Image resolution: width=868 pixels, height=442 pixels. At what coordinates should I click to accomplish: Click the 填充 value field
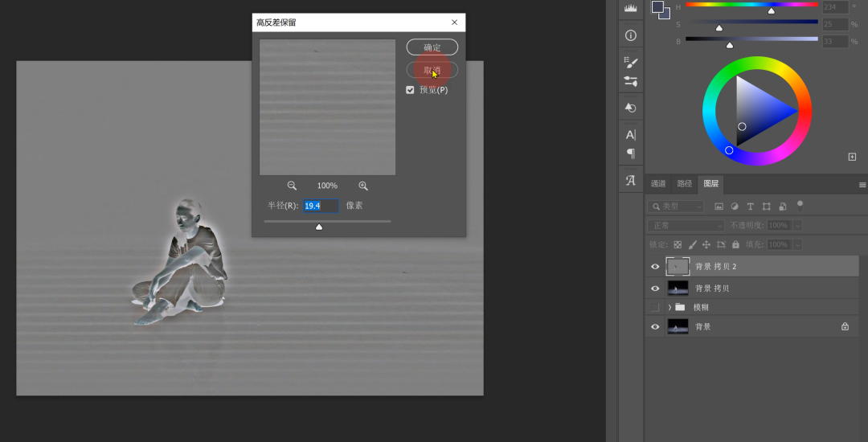coord(780,244)
